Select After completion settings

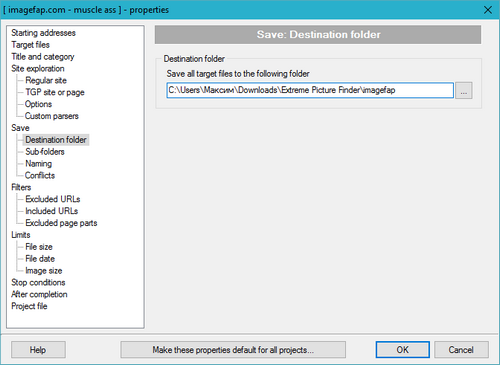pos(39,294)
